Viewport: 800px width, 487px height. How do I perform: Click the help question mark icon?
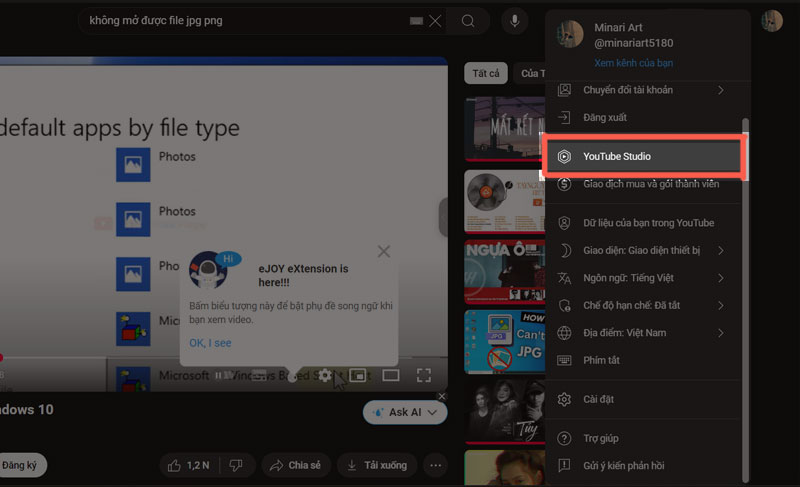[x=564, y=439]
